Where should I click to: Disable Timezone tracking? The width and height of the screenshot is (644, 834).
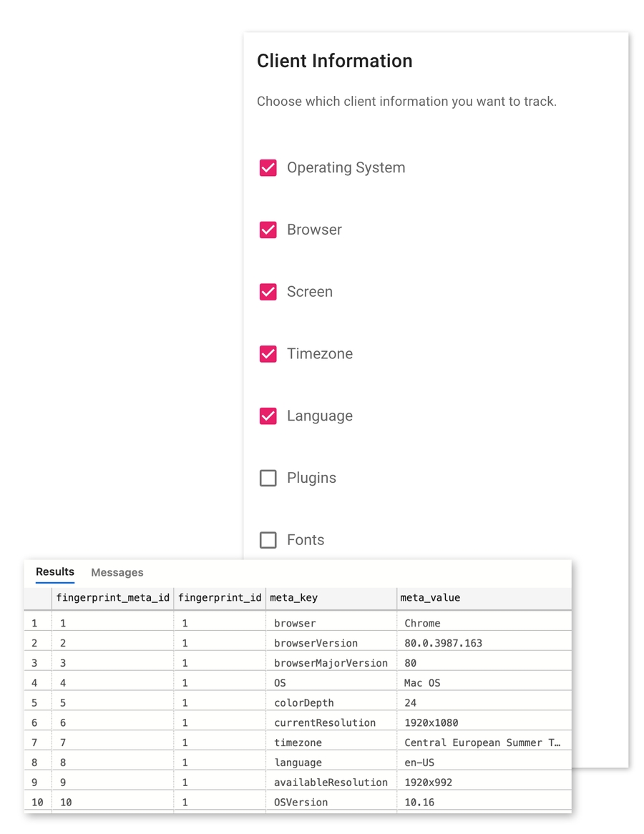click(x=268, y=353)
